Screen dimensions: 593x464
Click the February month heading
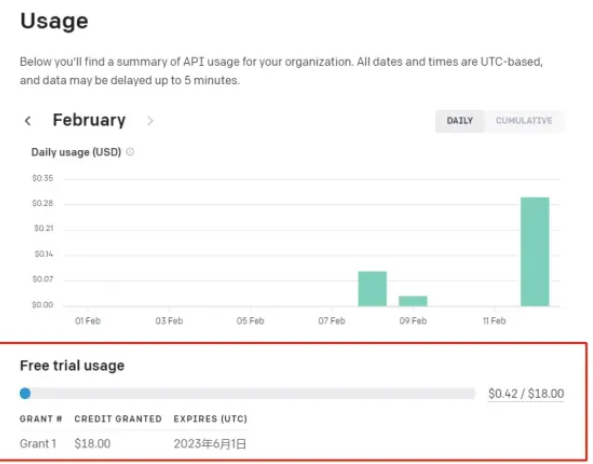tap(89, 120)
